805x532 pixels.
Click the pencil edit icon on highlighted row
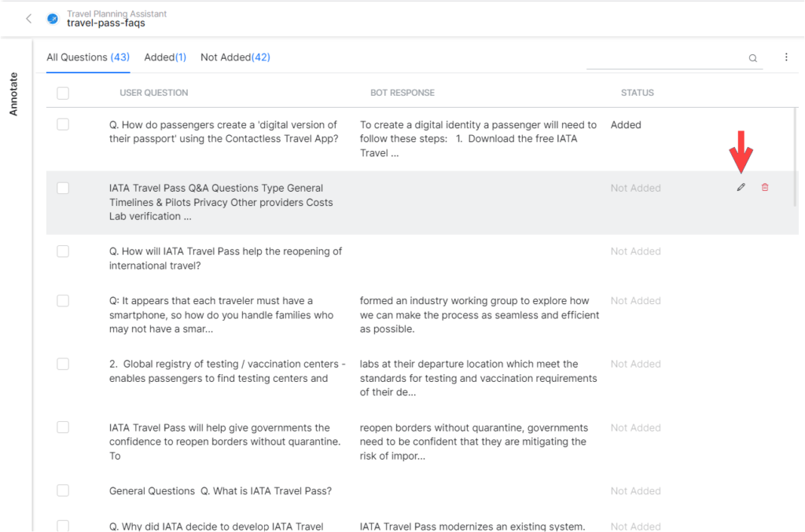741,188
